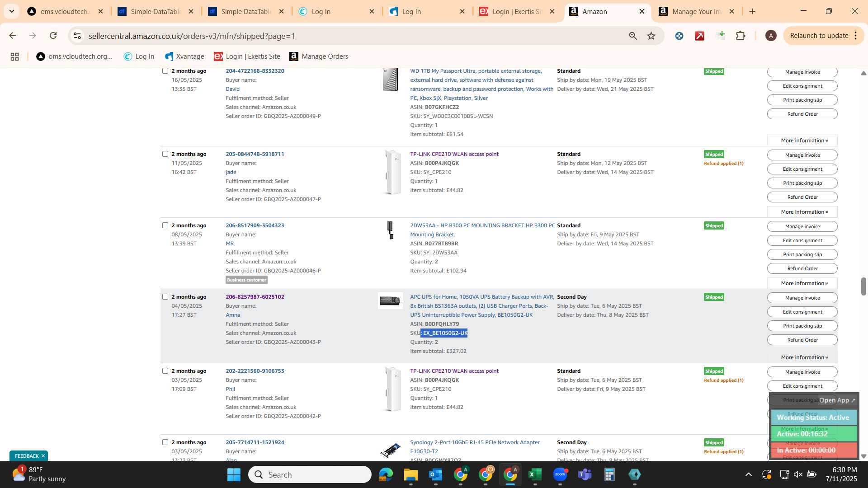Select checkbox for order 202-2221560-9106753
The image size is (868, 488).
coord(165,371)
